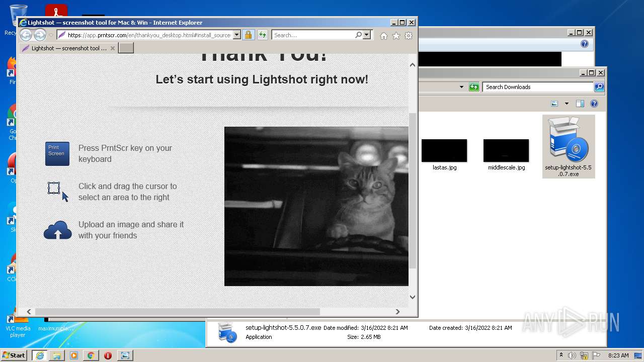The width and height of the screenshot is (644, 362).
Task: Click the network icon in system tray
Action: (x=584, y=355)
